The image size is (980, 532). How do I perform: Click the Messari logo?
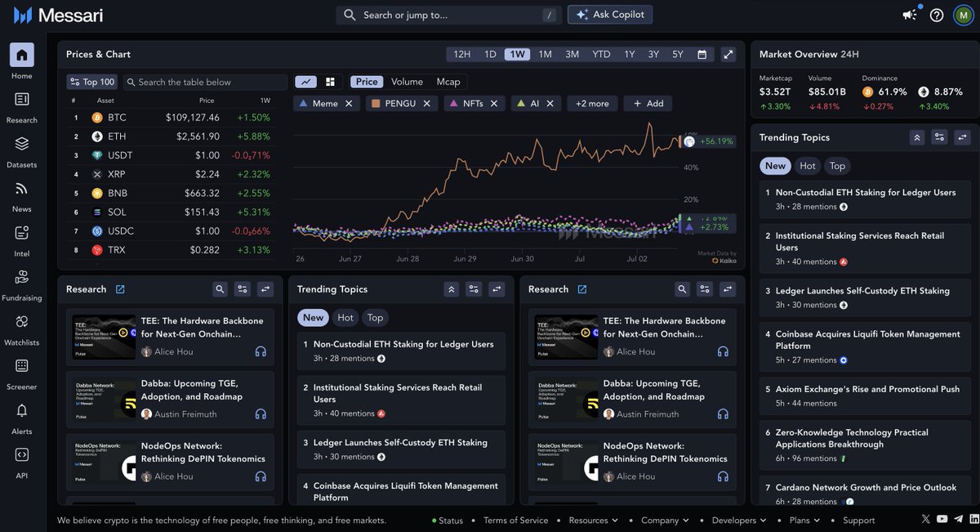click(x=58, y=15)
